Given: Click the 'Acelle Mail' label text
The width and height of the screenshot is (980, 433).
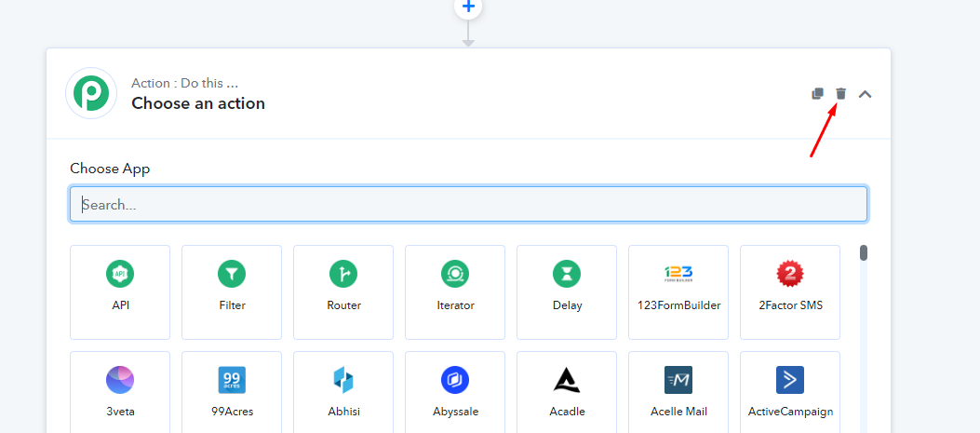Looking at the screenshot, I should click(x=678, y=412).
